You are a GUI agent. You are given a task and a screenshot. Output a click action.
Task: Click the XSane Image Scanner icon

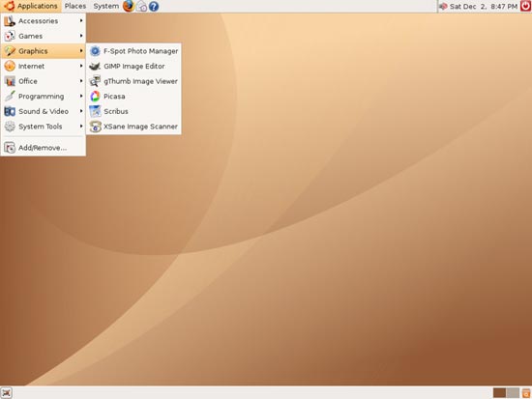click(x=95, y=127)
